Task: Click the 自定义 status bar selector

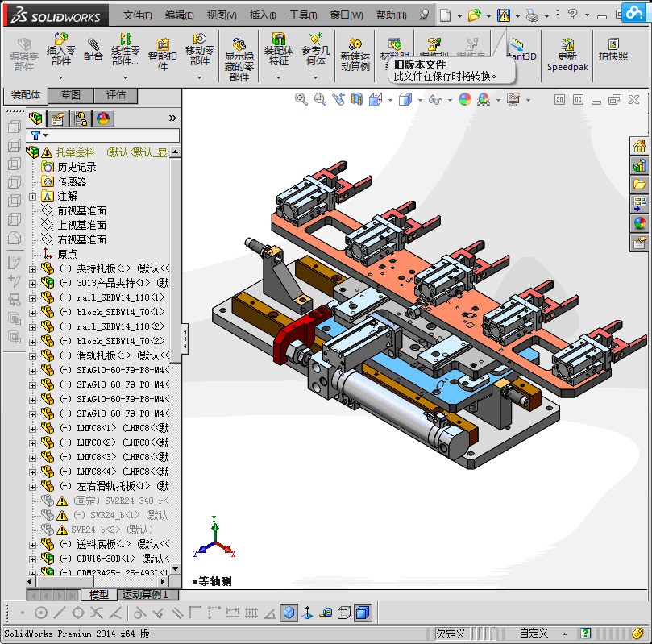Action: (534, 634)
